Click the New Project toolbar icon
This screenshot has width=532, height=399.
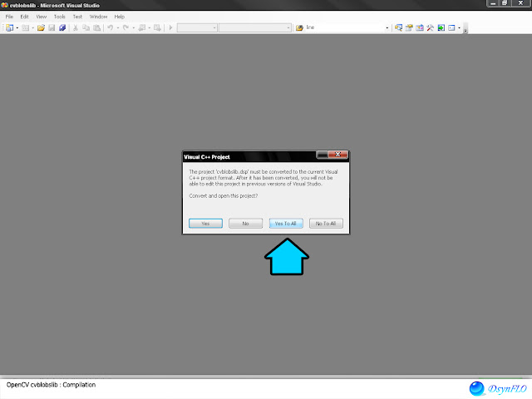[9, 27]
